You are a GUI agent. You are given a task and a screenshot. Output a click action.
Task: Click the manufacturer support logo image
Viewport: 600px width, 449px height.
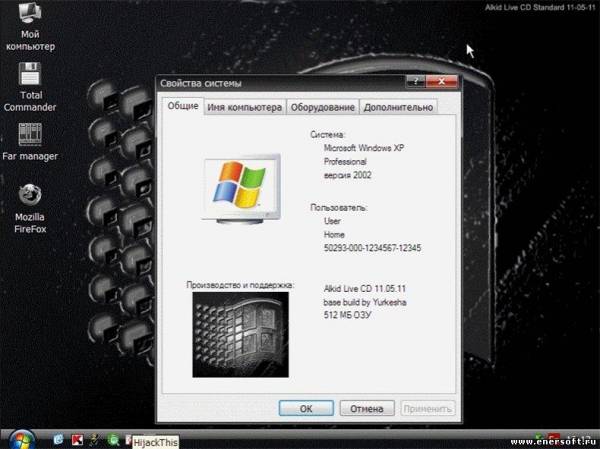pyautogui.click(x=241, y=335)
